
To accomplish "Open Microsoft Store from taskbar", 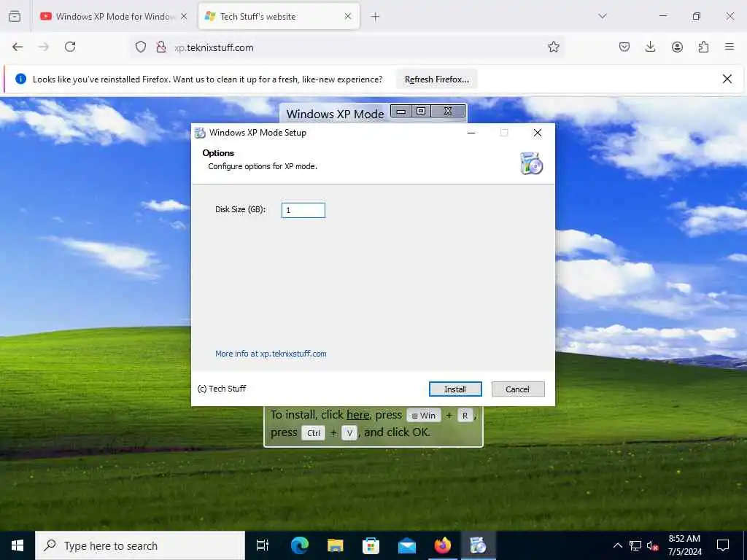I will (371, 545).
